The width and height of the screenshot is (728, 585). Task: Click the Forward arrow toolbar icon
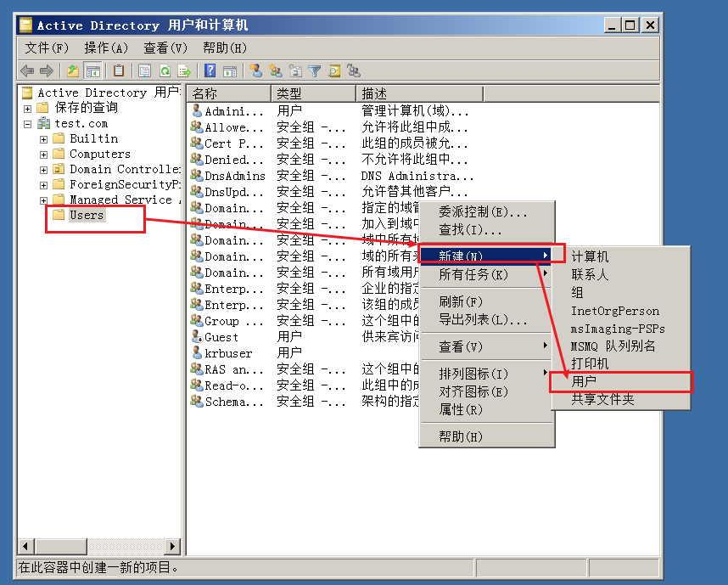(47, 71)
